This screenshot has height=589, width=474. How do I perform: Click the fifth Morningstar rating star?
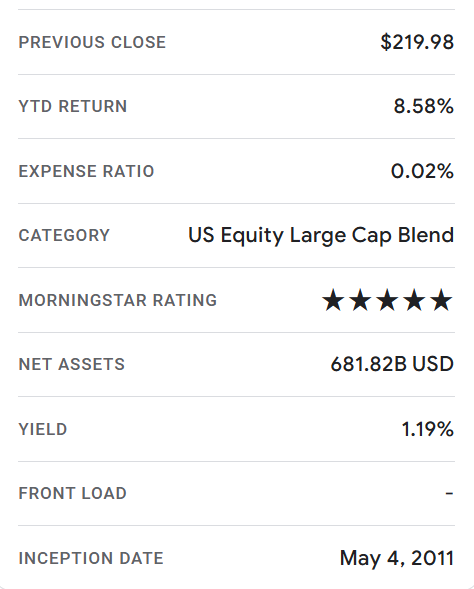(x=441, y=300)
